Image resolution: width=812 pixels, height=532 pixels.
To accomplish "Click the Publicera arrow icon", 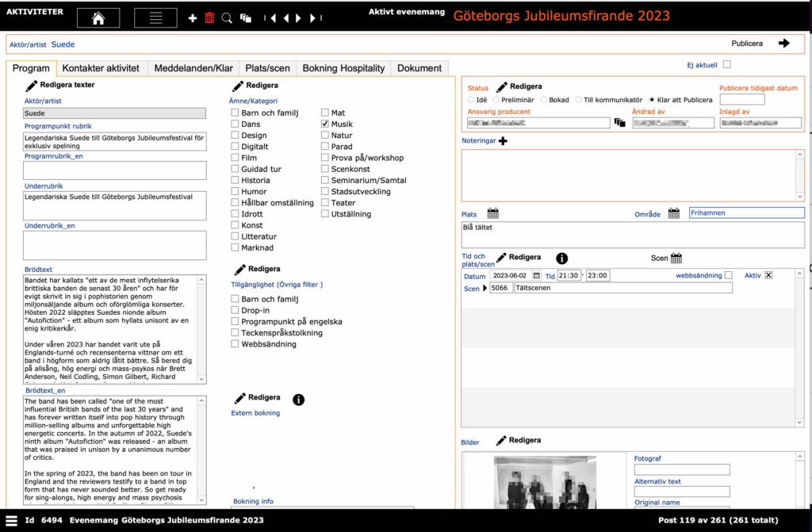I will pos(784,44).
